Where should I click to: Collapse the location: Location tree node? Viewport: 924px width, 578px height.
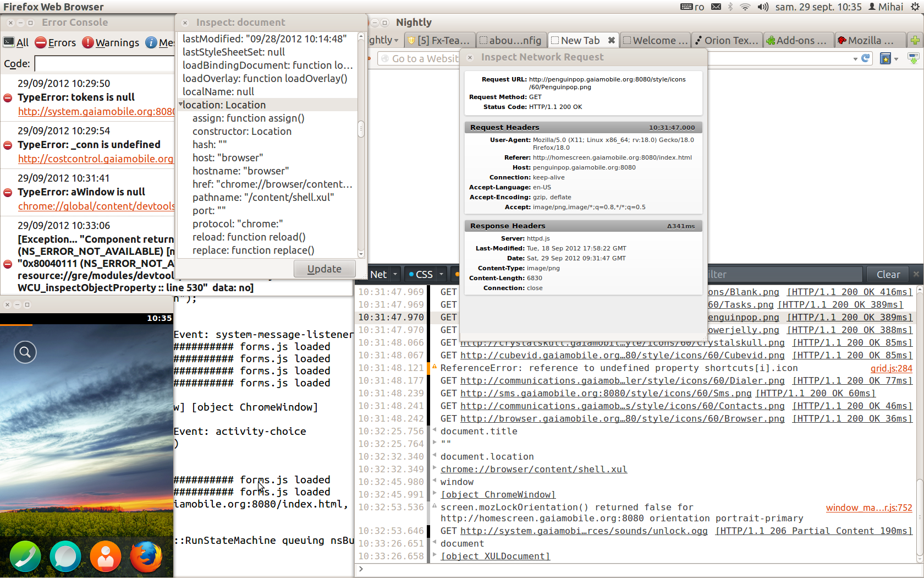[x=180, y=105]
